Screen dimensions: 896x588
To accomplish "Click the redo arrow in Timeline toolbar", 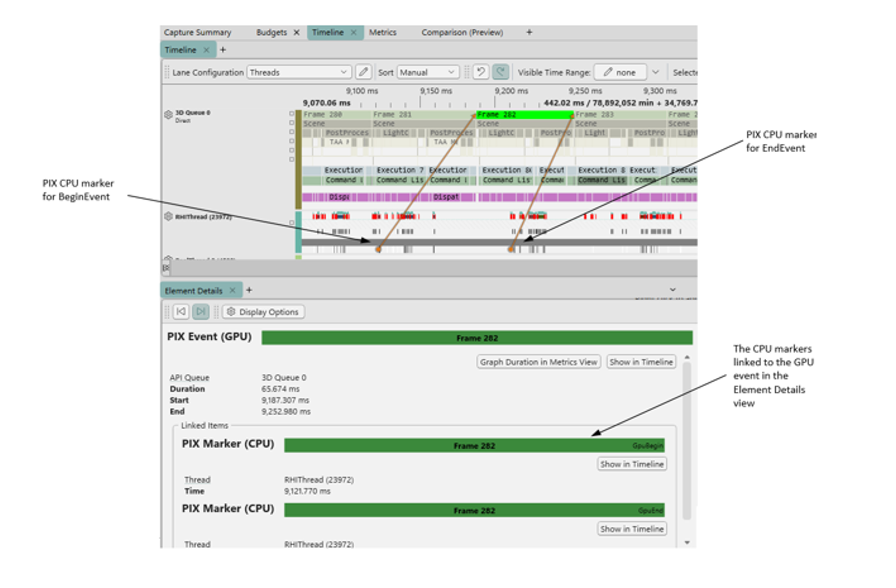I will pos(500,72).
